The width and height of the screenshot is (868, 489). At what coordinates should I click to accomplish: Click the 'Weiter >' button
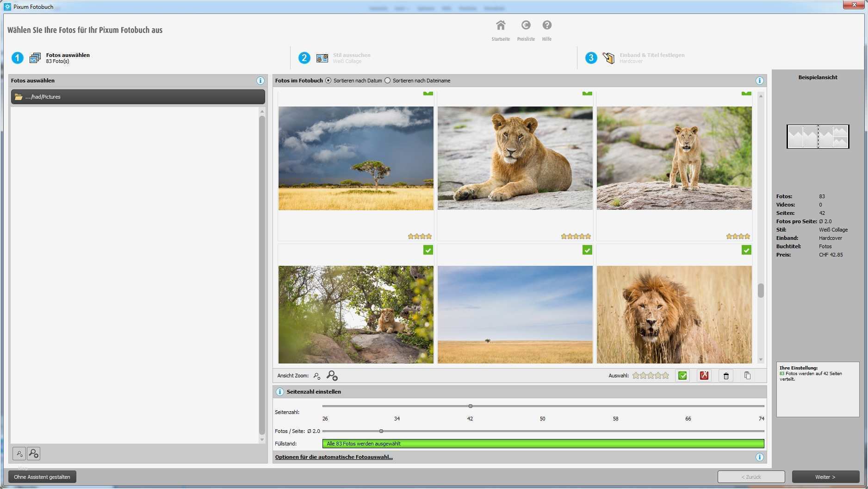tap(825, 476)
